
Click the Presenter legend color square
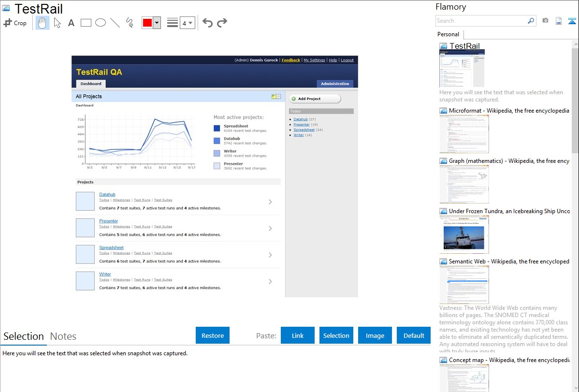click(217, 166)
